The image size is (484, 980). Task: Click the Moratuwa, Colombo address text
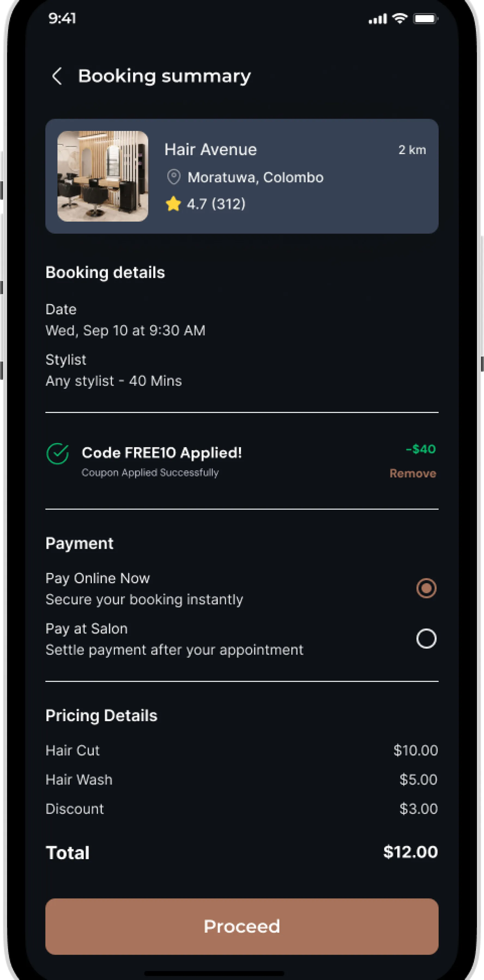pos(256,177)
